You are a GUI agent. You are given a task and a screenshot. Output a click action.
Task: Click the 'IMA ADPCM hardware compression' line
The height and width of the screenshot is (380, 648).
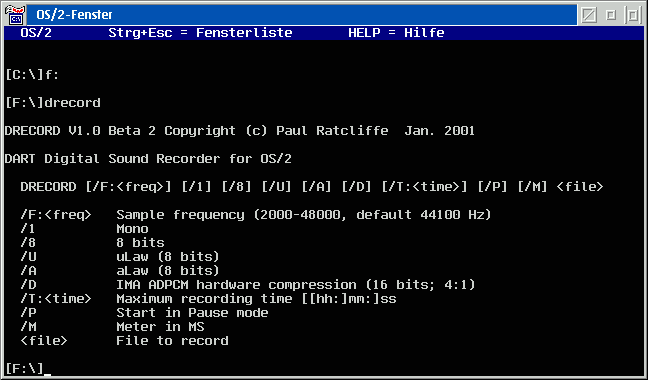[x=295, y=285]
